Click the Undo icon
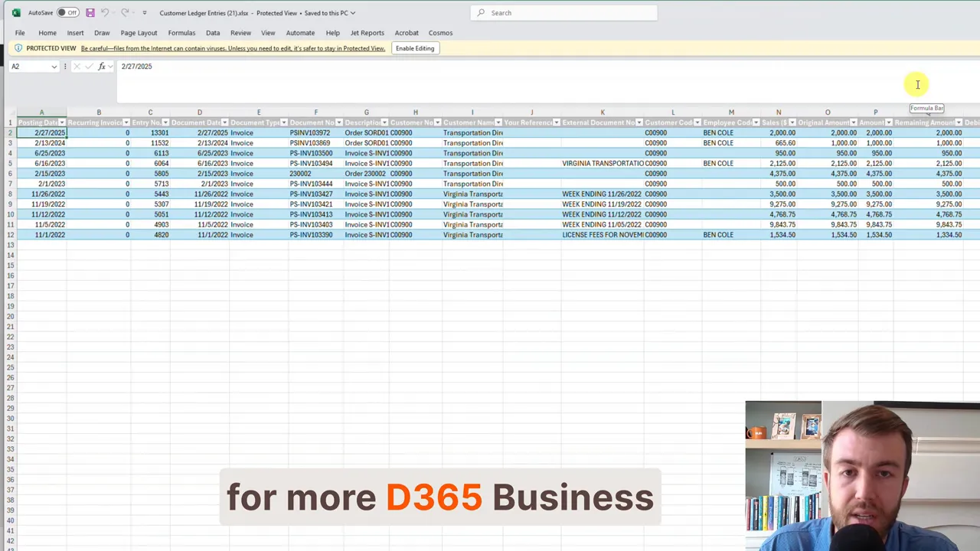The height and width of the screenshot is (551, 980). 106,12
